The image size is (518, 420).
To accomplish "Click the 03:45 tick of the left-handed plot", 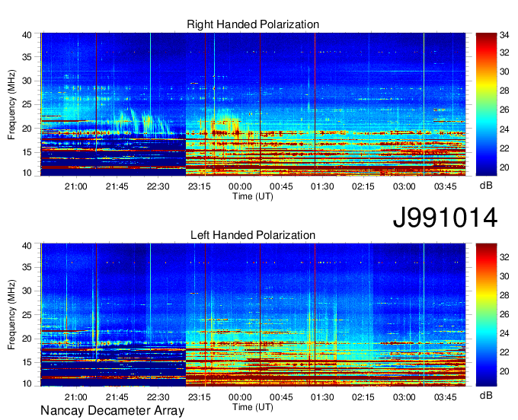I will [x=446, y=397].
